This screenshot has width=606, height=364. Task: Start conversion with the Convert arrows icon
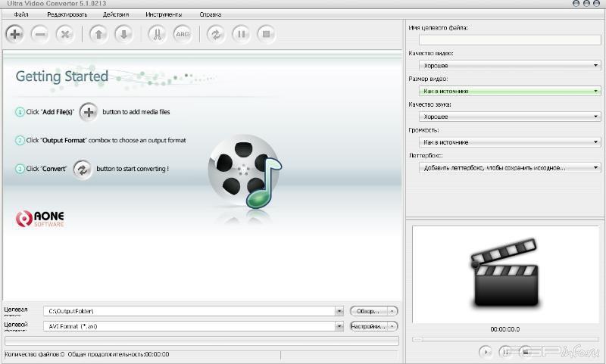coord(215,33)
